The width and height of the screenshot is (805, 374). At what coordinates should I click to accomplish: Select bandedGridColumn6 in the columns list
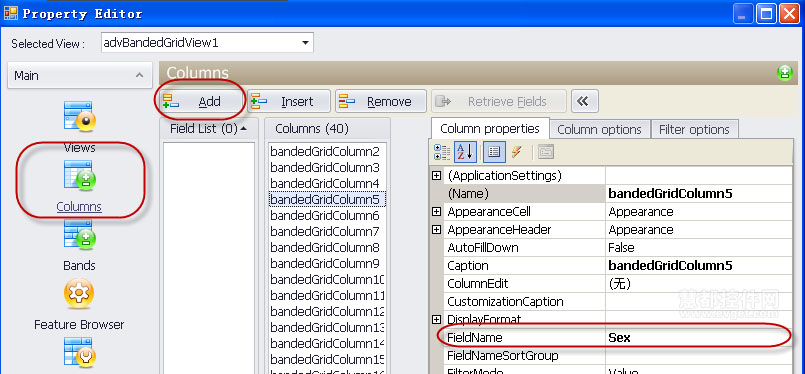327,215
